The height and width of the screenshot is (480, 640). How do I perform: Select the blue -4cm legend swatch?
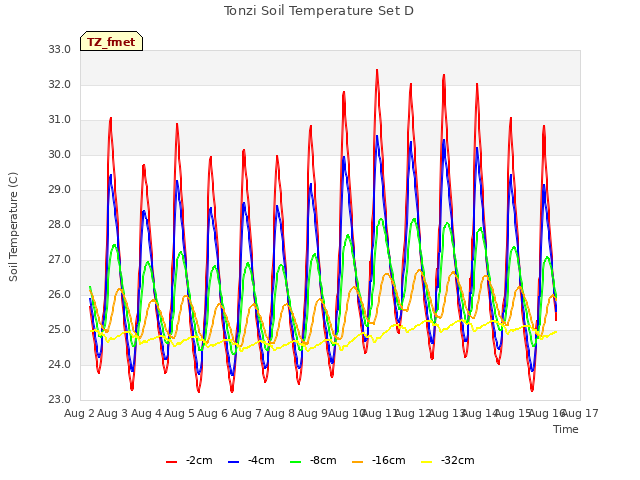233,462
